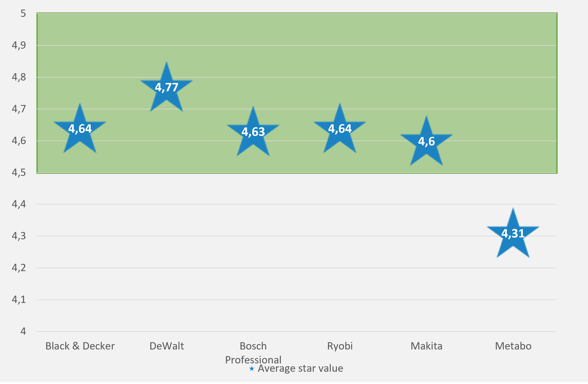Click the small legend star icon

[x=251, y=369]
